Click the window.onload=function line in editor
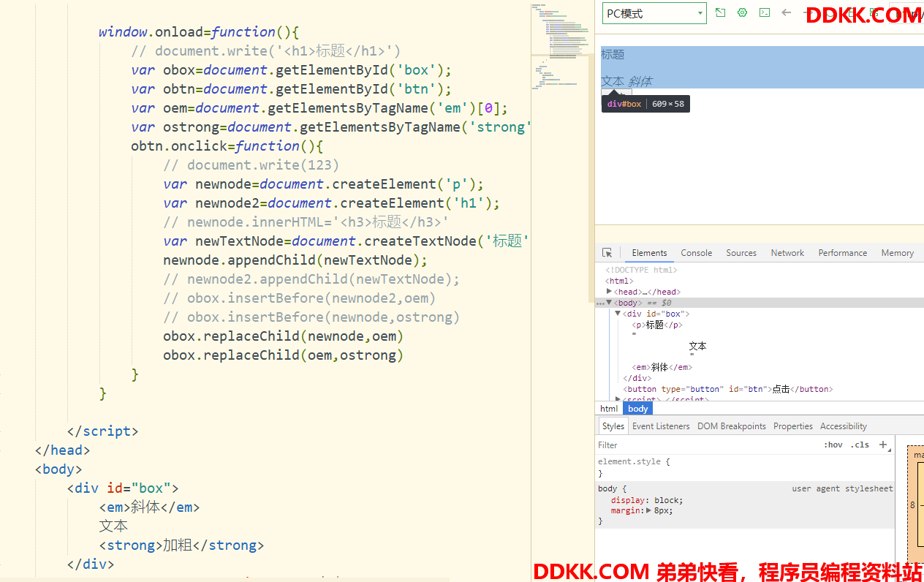The image size is (924, 582). [199, 32]
